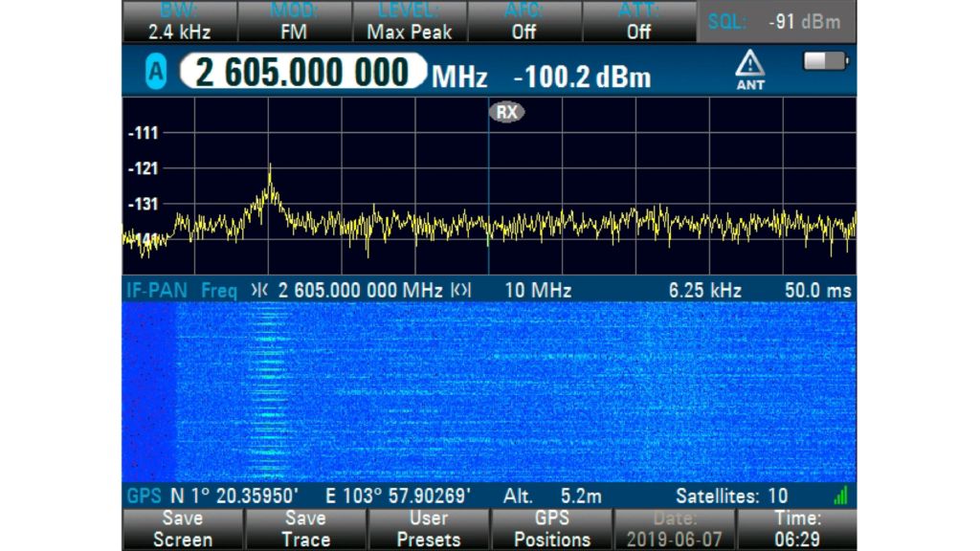Select the receiver A channel badge
This screenshot has height=551, width=980.
pyautogui.click(x=155, y=74)
